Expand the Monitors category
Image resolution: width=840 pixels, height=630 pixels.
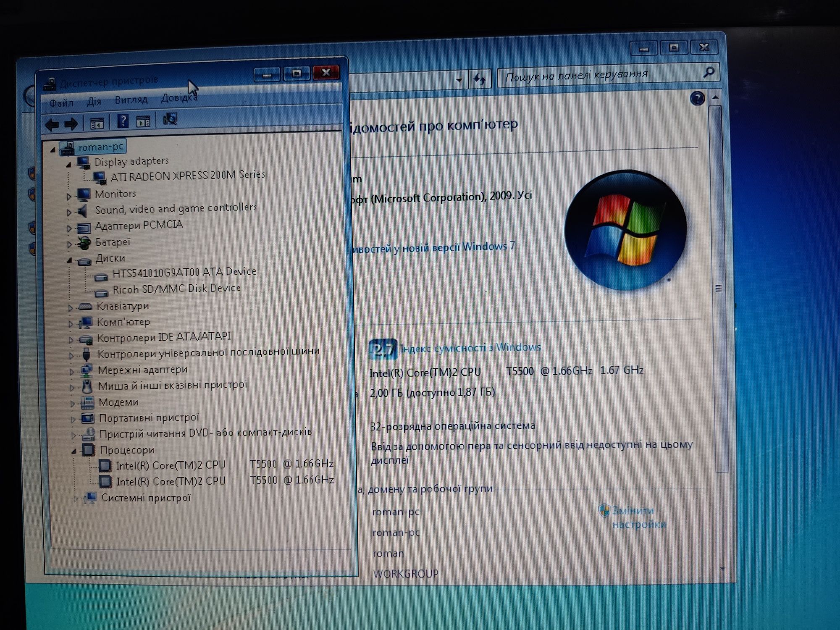click(x=69, y=196)
